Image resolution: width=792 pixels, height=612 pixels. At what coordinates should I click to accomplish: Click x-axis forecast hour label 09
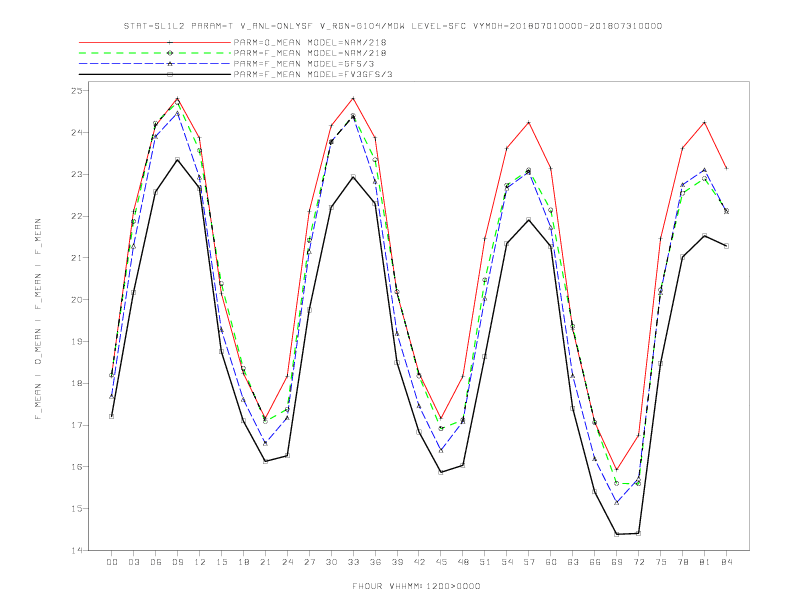tap(177, 562)
